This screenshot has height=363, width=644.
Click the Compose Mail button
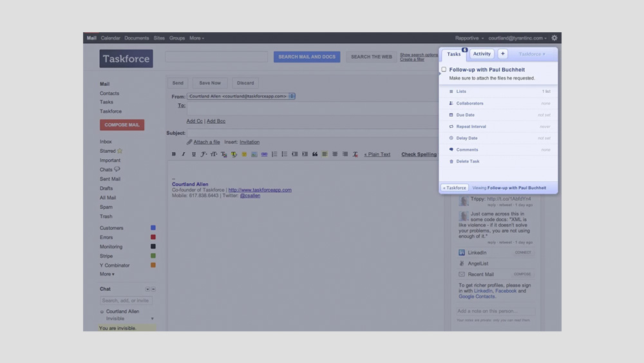[122, 125]
